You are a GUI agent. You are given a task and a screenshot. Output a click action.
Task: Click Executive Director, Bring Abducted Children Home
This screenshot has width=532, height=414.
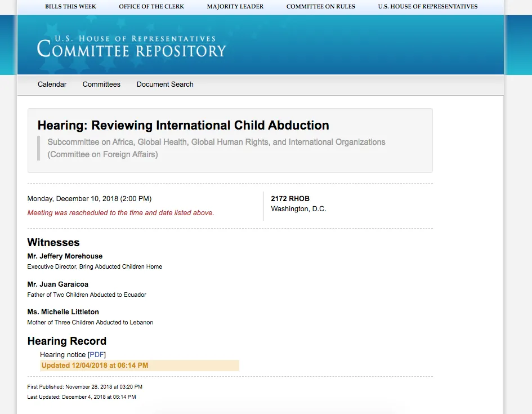click(95, 267)
